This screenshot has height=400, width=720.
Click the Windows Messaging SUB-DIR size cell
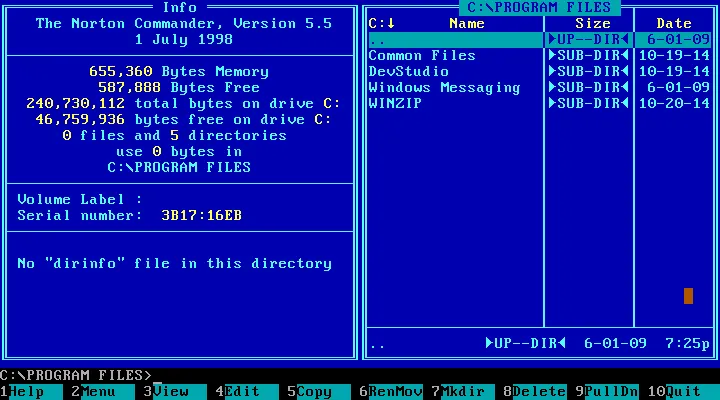point(589,88)
